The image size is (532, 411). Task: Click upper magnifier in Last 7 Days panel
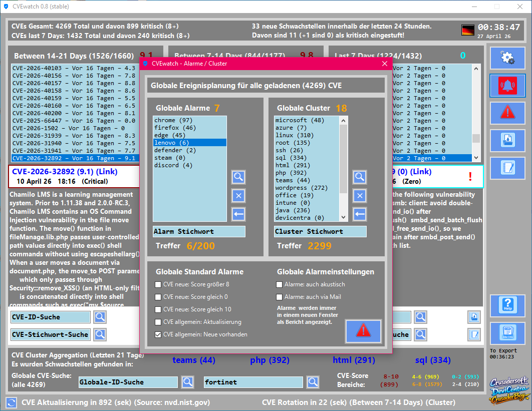(x=421, y=317)
